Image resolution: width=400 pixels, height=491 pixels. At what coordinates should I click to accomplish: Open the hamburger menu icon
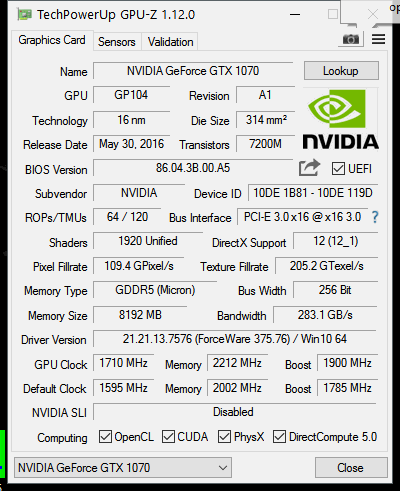click(x=379, y=39)
